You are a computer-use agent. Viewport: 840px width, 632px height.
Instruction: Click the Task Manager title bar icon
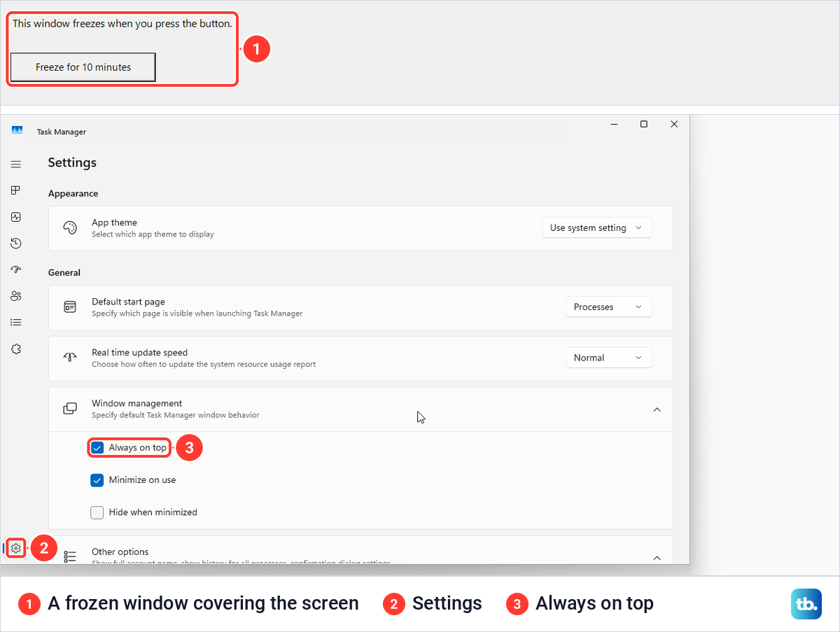tap(17, 131)
